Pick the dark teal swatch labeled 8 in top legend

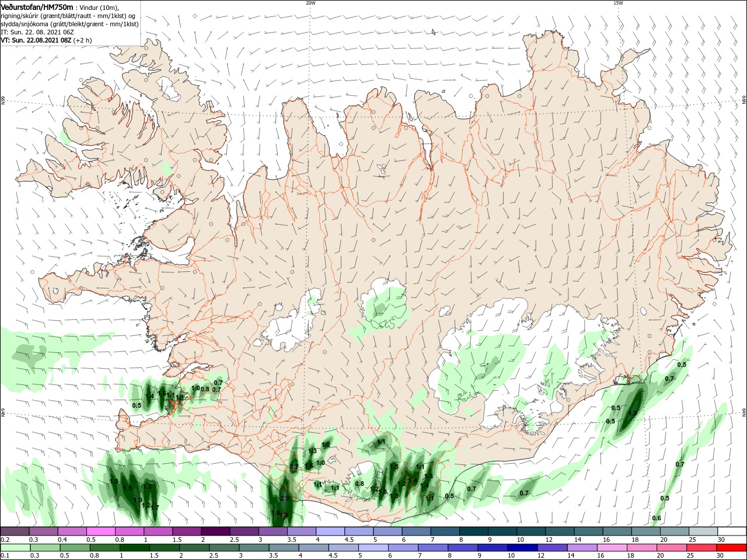[x=474, y=531]
